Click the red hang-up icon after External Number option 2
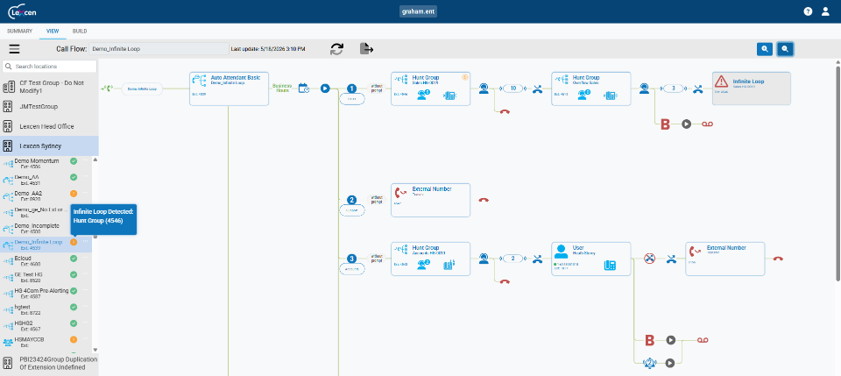 click(x=484, y=200)
